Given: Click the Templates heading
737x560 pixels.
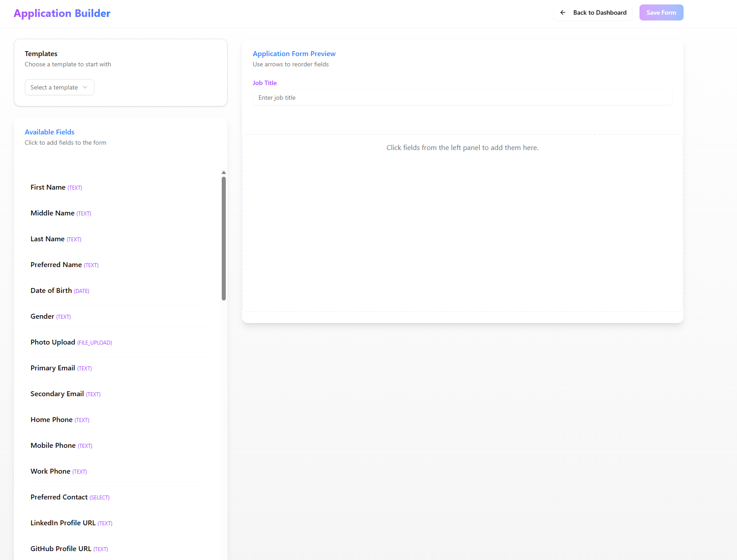Looking at the screenshot, I should click(x=41, y=53).
